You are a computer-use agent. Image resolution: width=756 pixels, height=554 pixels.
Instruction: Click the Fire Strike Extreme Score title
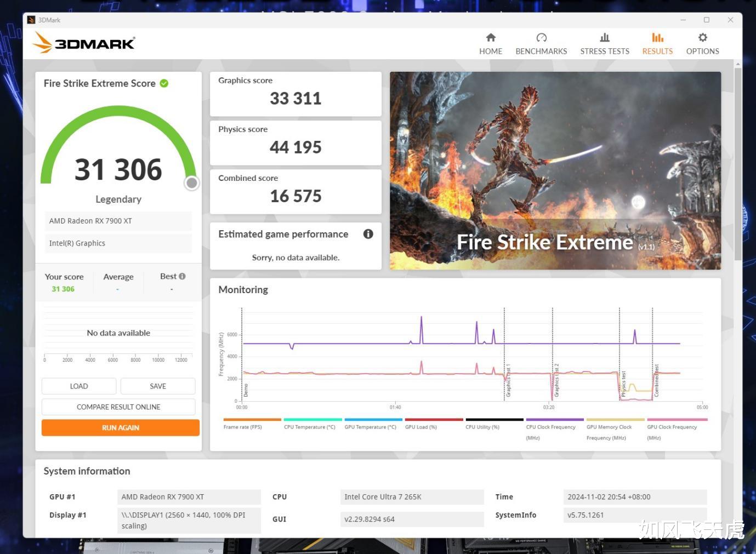click(100, 83)
